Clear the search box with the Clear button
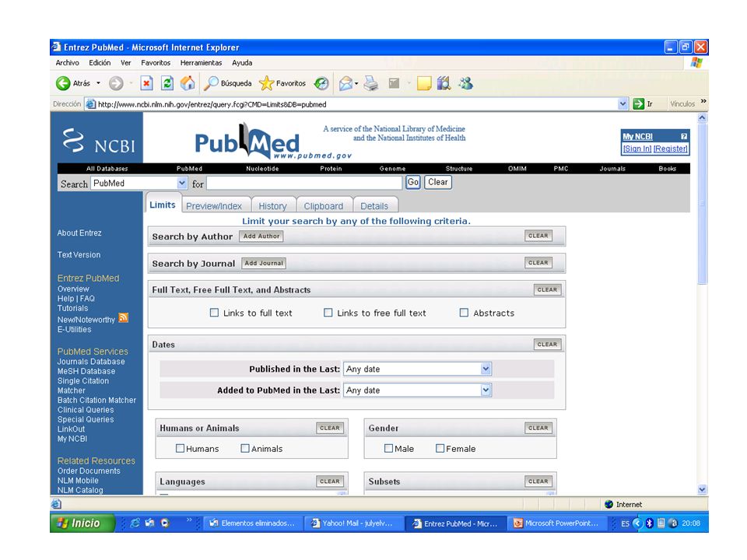747x560 pixels. tap(438, 182)
